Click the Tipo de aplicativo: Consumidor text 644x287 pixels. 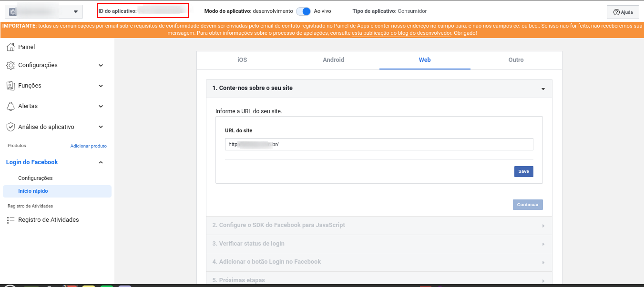coord(389,11)
